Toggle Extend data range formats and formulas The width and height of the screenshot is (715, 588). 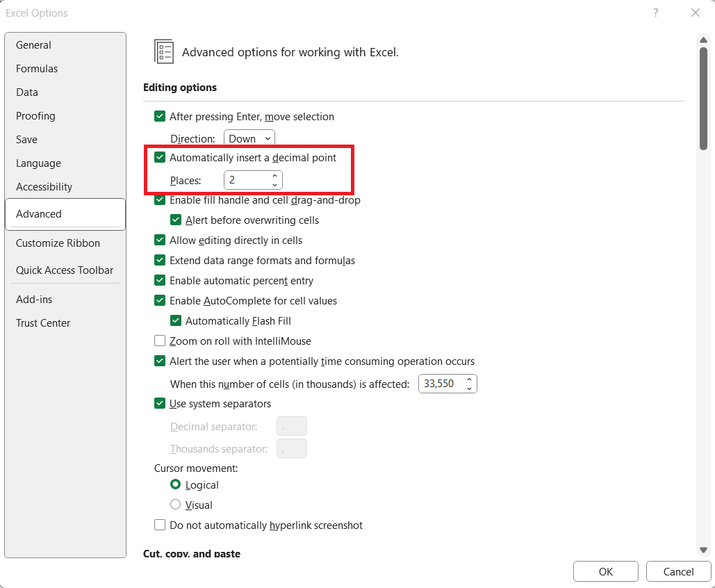click(x=160, y=260)
